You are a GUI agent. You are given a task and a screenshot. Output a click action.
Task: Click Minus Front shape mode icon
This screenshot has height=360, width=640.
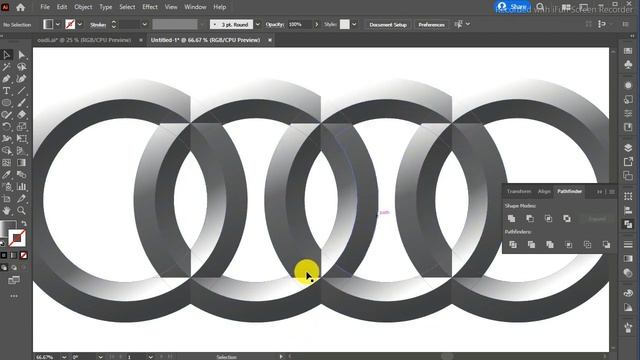[x=530, y=219]
